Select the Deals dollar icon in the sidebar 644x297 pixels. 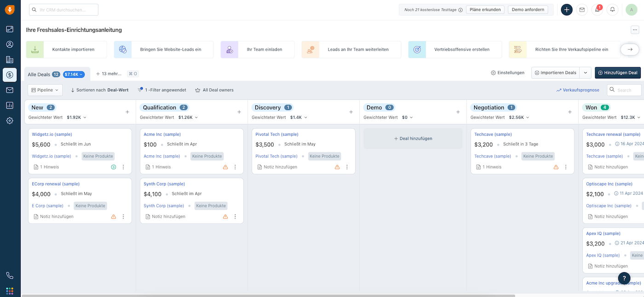coord(10,75)
